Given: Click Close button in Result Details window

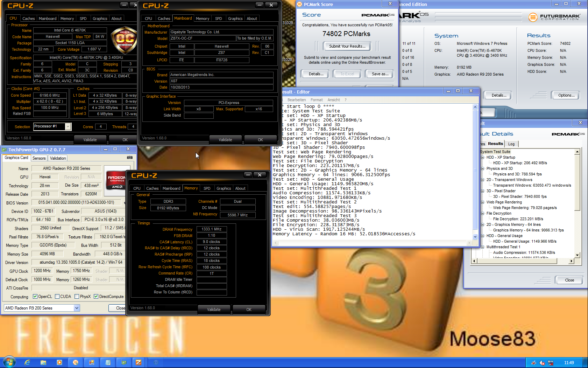Looking at the screenshot, I should point(569,280).
